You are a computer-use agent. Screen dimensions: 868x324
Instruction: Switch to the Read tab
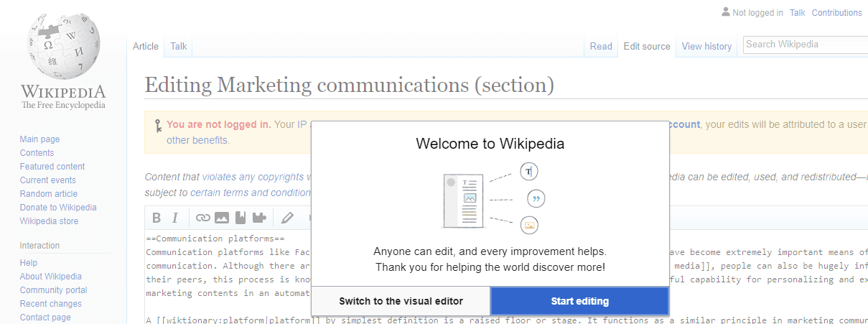(x=601, y=46)
